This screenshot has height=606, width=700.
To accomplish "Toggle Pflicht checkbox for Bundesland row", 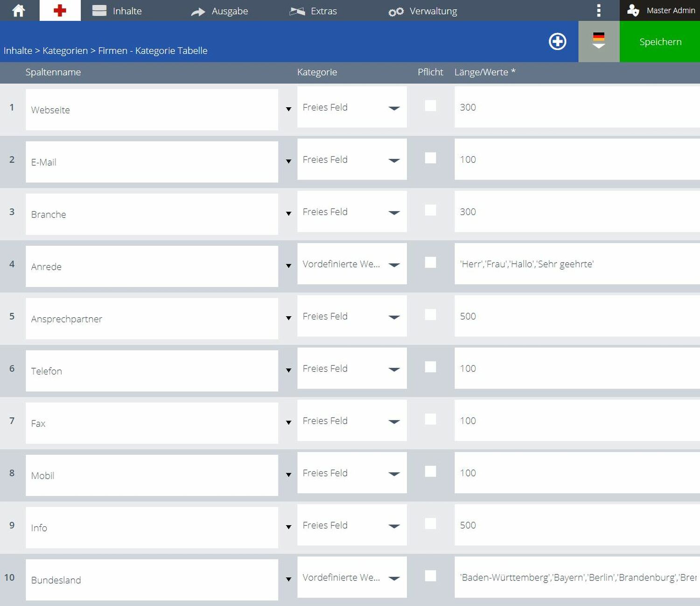I will pos(431,576).
